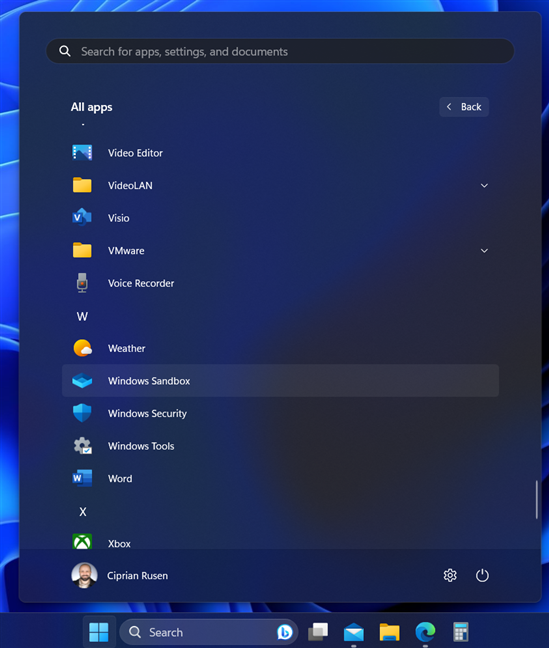Select the Visio label
The image size is (549, 648).
tap(119, 218)
